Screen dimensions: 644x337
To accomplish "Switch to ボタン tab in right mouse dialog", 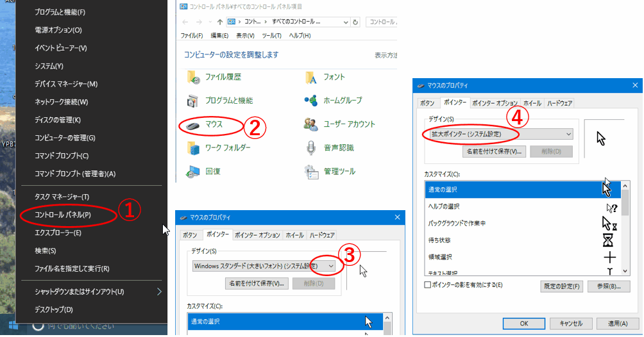I will click(427, 103).
